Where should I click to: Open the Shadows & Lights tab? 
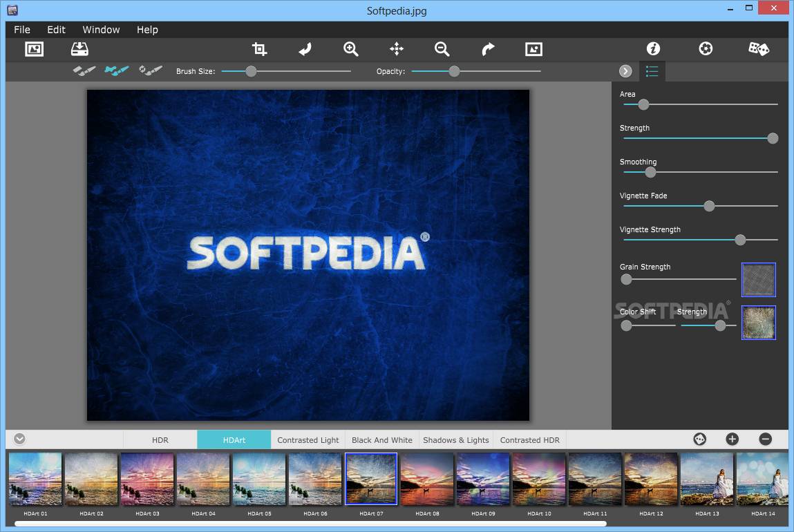tap(456, 440)
